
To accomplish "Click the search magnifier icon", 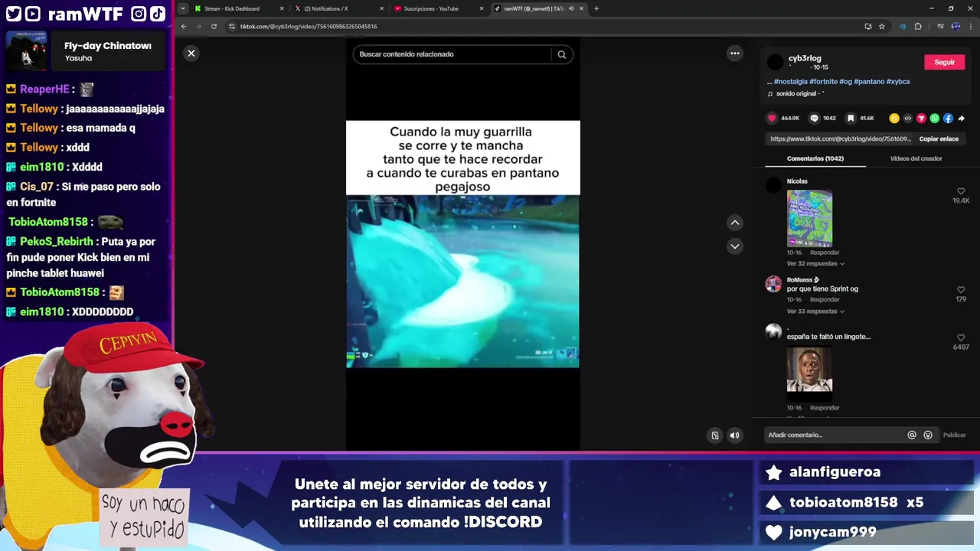I will 562,54.
